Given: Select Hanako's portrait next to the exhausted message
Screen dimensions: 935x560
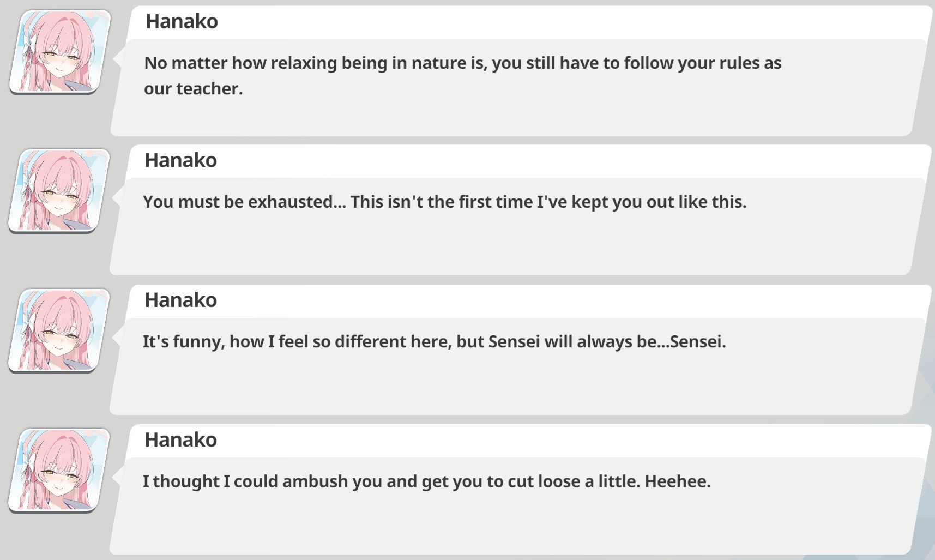Looking at the screenshot, I should point(59,191).
